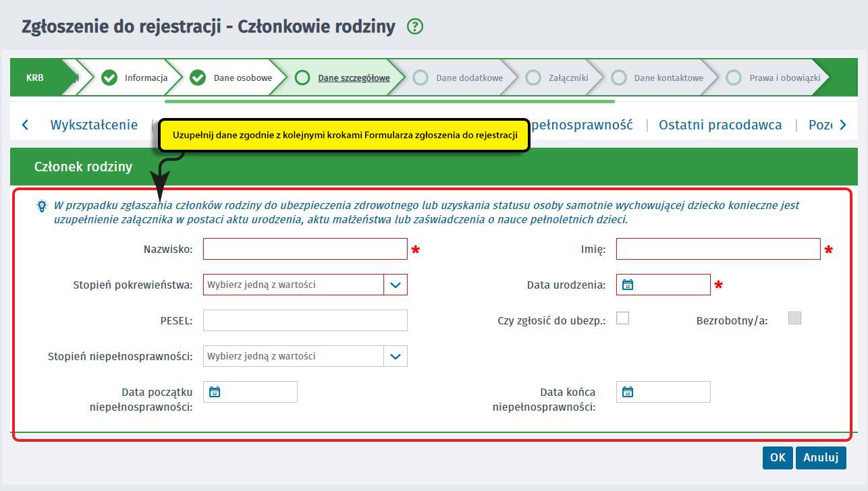Click the Data urodzenia date field

(x=663, y=285)
